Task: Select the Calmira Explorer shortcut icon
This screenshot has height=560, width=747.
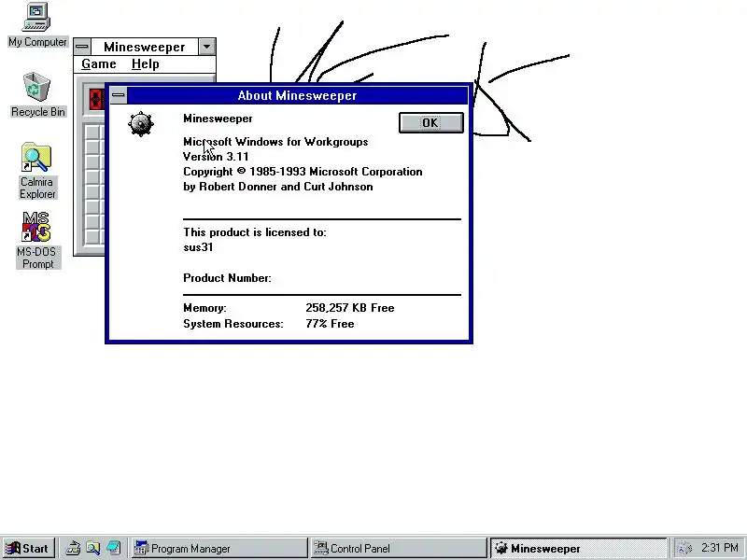Action: coord(37,171)
